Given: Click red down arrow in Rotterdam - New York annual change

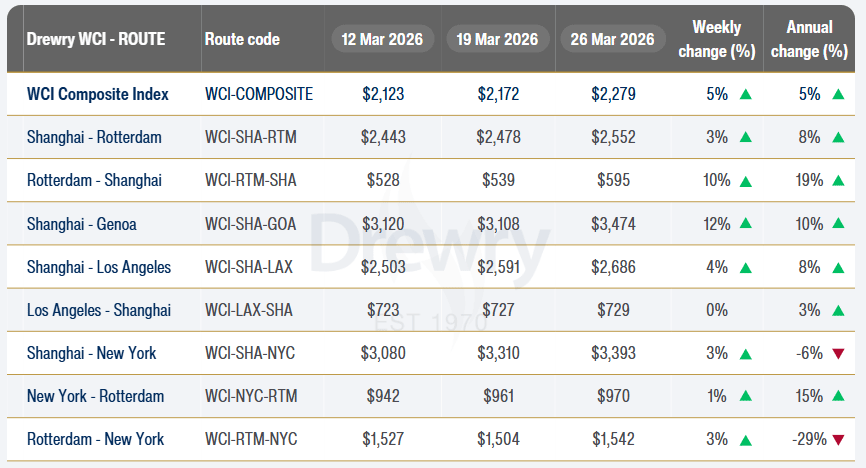Looking at the screenshot, I should click(x=837, y=439).
